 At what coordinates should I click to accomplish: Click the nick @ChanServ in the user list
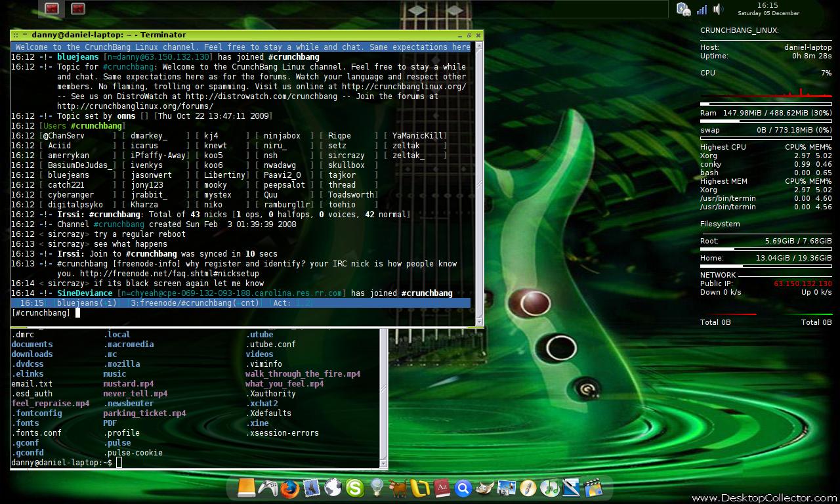pyautogui.click(x=64, y=136)
